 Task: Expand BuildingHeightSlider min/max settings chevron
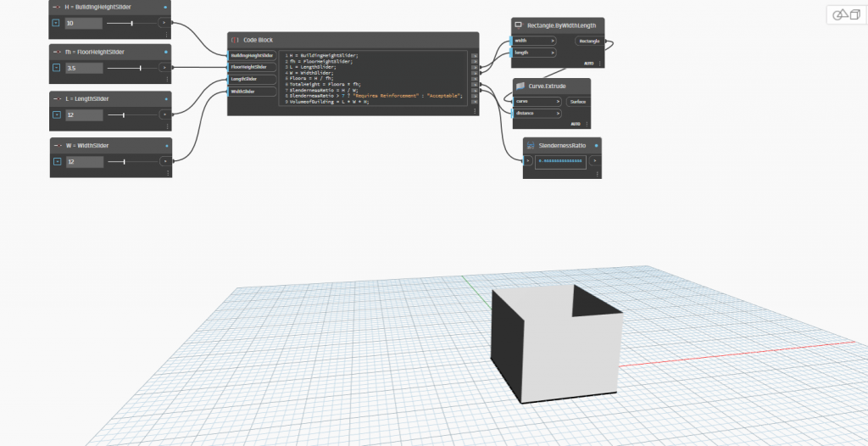(56, 23)
